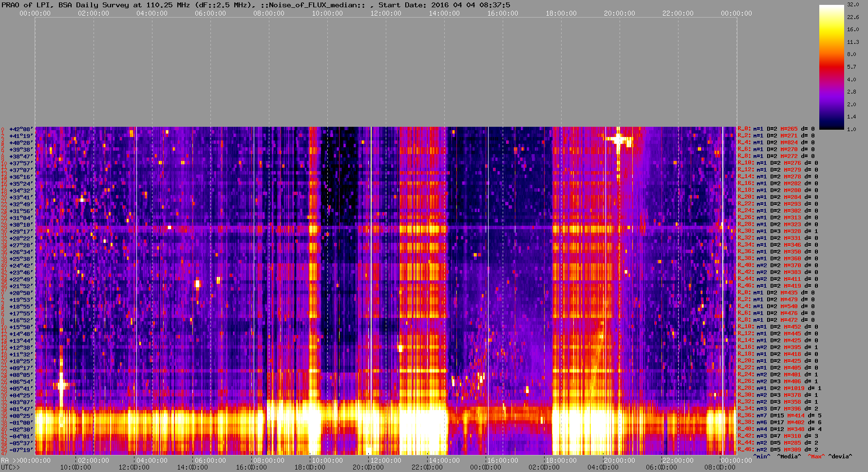Click the 2.8 color scale value
This screenshot has width=868, height=472.
pos(851,92)
